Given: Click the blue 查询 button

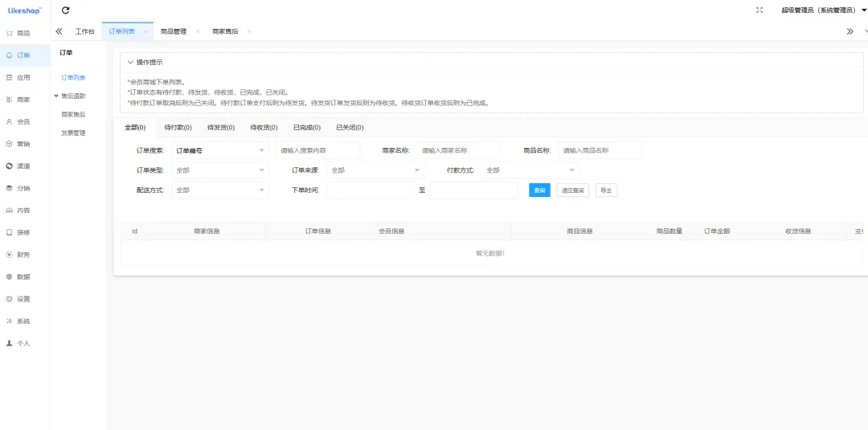Looking at the screenshot, I should [540, 190].
